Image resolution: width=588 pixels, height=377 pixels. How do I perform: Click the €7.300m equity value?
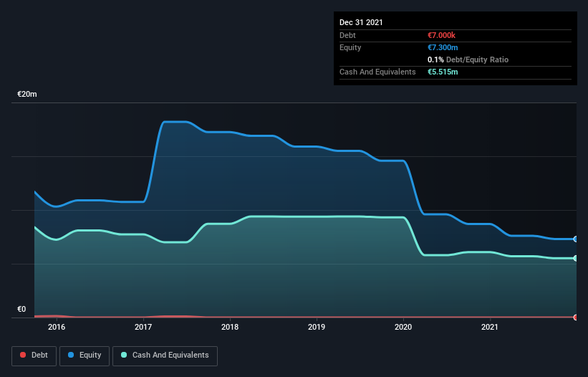click(443, 47)
